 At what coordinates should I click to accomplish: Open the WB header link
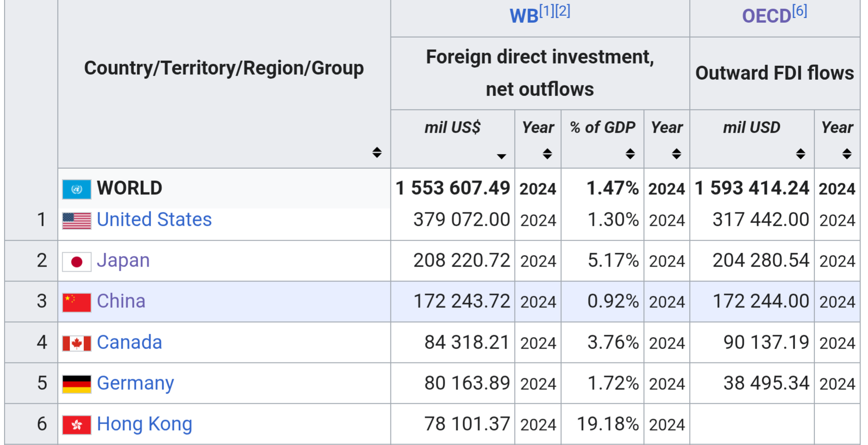click(523, 16)
